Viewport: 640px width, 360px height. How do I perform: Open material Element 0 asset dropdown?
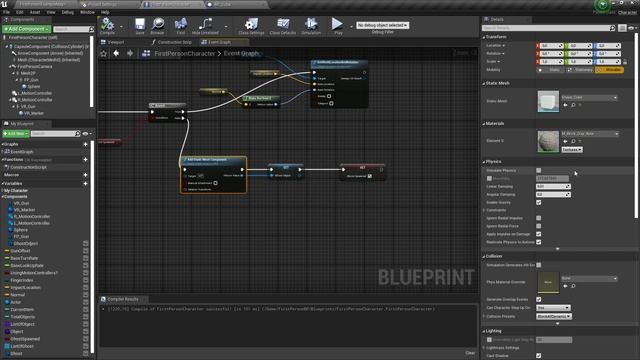click(589, 133)
